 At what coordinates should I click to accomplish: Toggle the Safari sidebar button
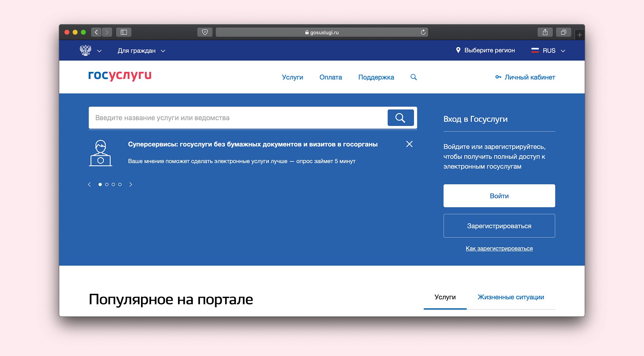124,32
